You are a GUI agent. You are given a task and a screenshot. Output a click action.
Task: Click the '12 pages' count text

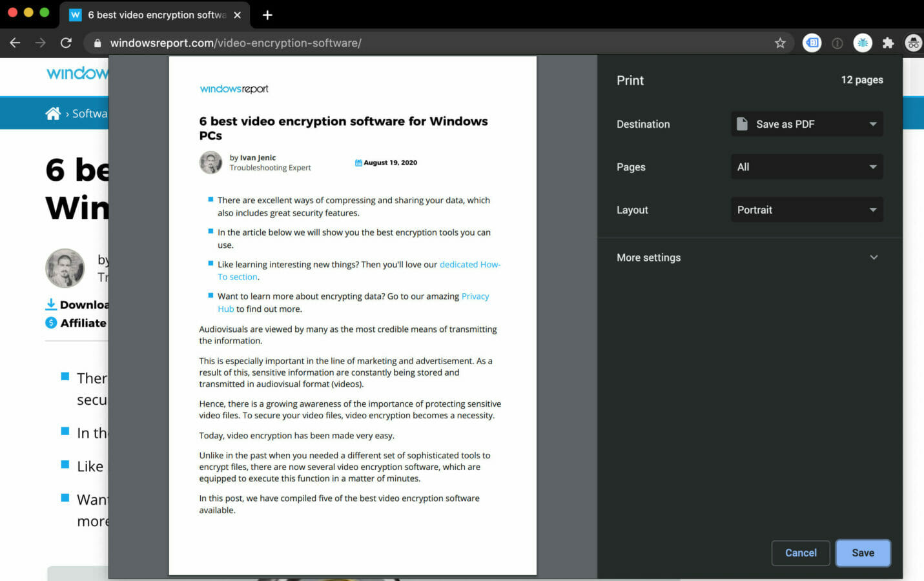click(x=862, y=80)
